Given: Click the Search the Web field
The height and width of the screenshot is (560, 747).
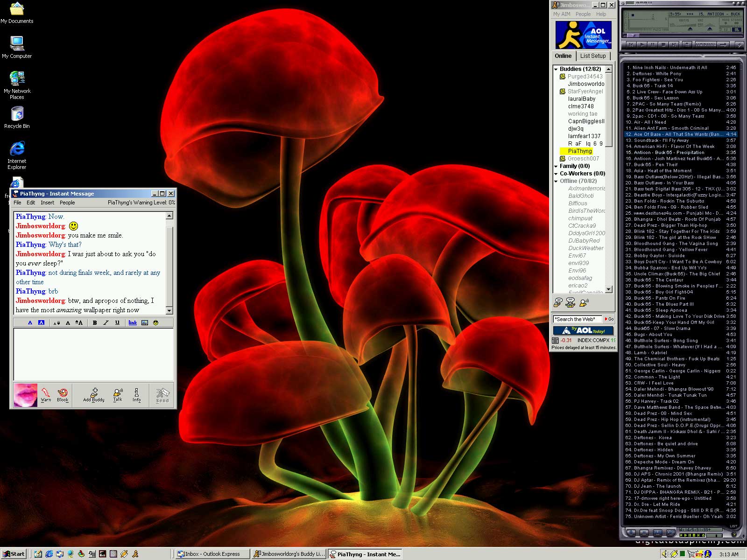Looking at the screenshot, I should click(578, 319).
